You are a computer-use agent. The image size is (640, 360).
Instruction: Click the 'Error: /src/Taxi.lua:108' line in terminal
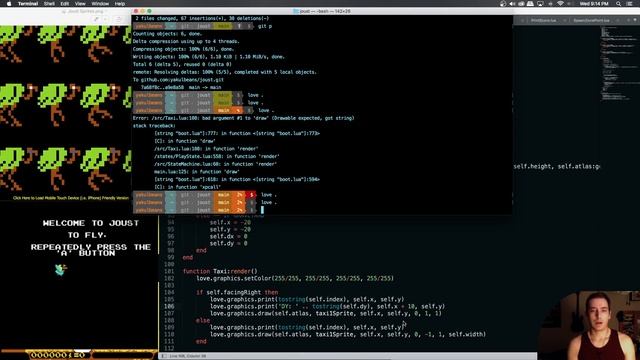pos(243,118)
